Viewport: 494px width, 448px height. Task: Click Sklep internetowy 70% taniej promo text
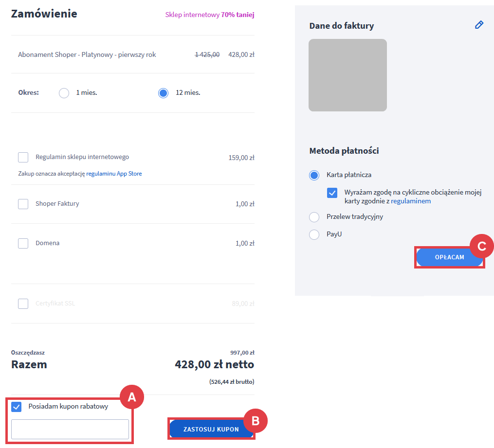[x=210, y=15]
